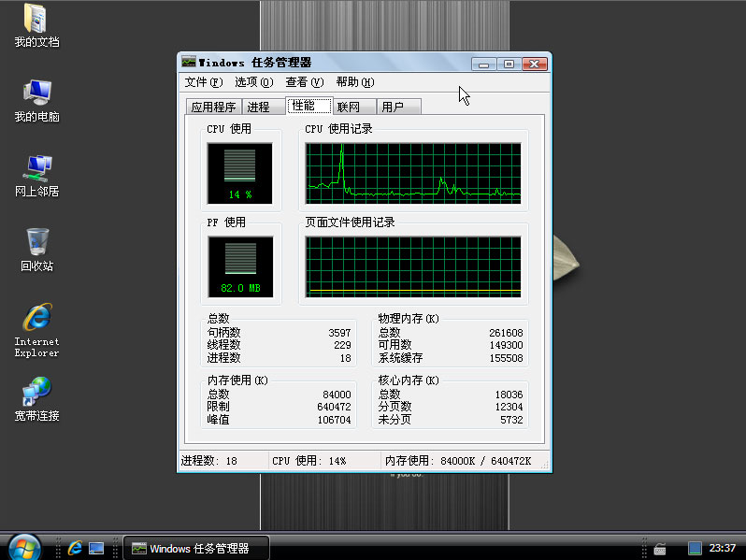Click the PF 使用 82.0 MB gauge
Screen dimensions: 746x560
pos(241,267)
